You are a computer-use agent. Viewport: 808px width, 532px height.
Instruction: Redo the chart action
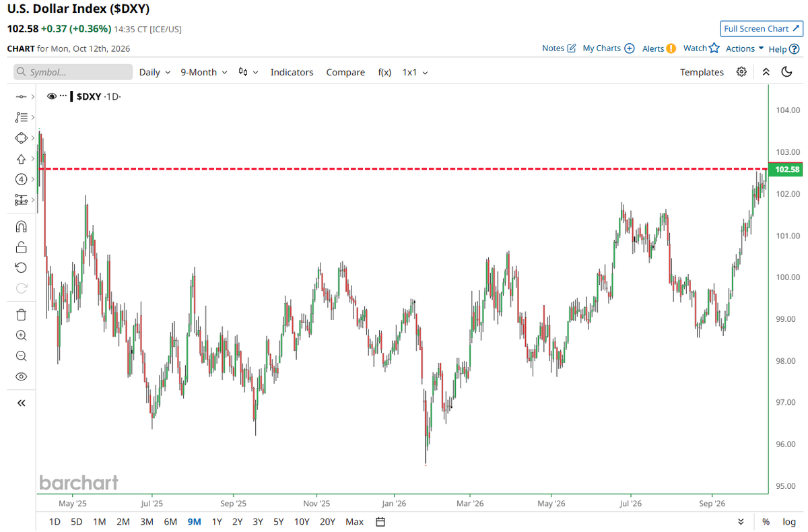click(21, 288)
